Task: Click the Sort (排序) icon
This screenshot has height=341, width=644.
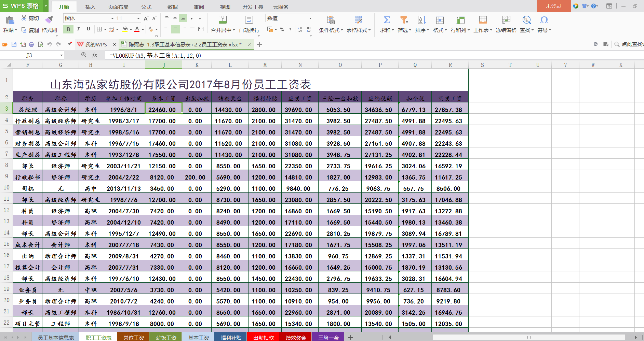Action: [x=422, y=20]
